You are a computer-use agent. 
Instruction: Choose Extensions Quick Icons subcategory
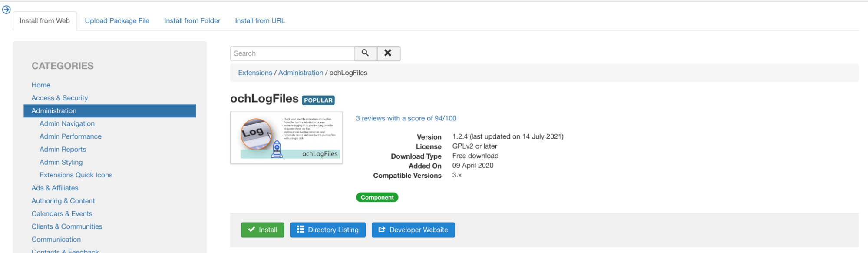pos(76,175)
